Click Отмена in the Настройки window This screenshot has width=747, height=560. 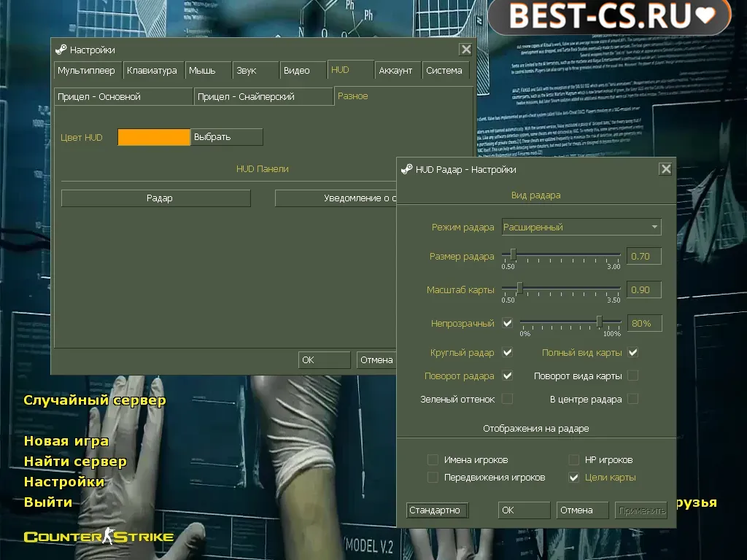coord(376,360)
